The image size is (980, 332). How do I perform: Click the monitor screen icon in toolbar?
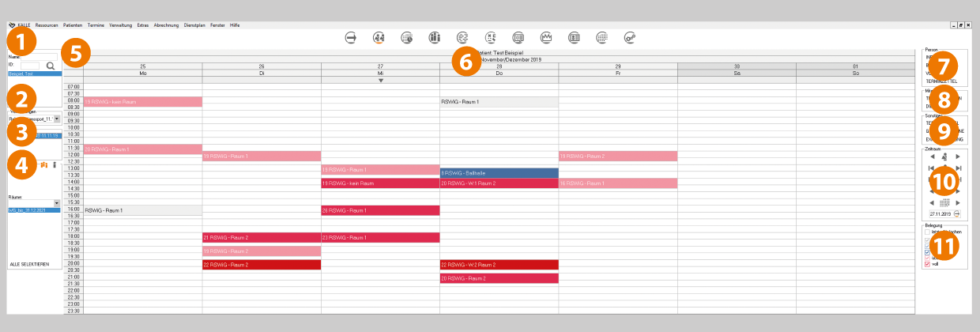[x=518, y=37]
